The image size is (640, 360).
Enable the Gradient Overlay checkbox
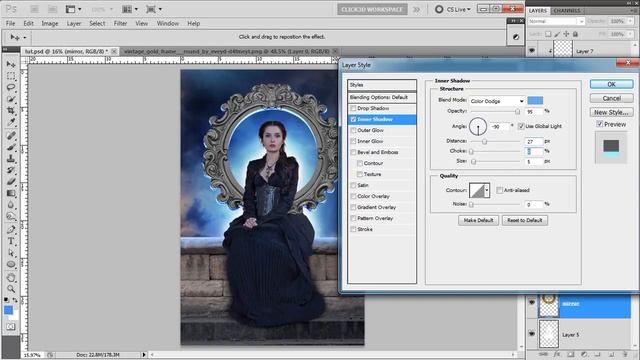tap(353, 207)
